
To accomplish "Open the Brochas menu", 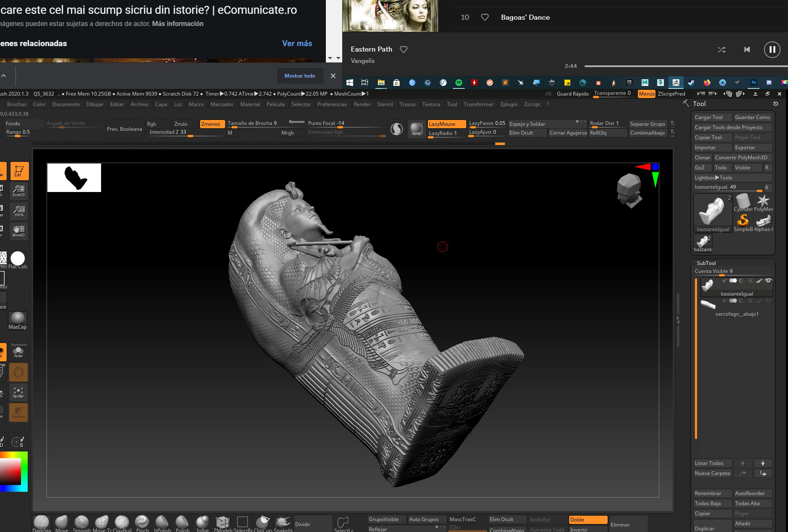I will 17,104.
